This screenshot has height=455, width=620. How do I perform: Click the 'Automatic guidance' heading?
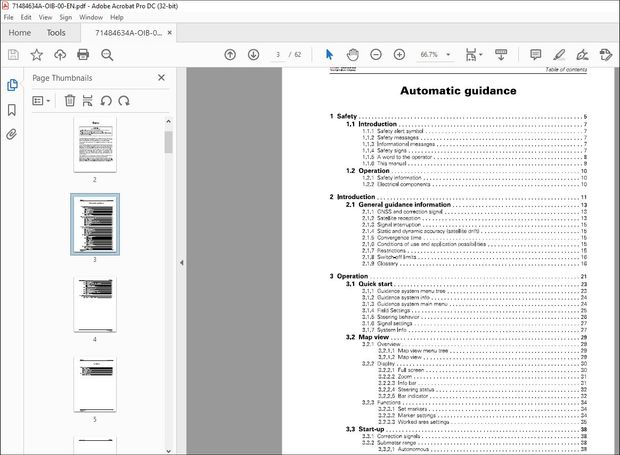pyautogui.click(x=458, y=91)
